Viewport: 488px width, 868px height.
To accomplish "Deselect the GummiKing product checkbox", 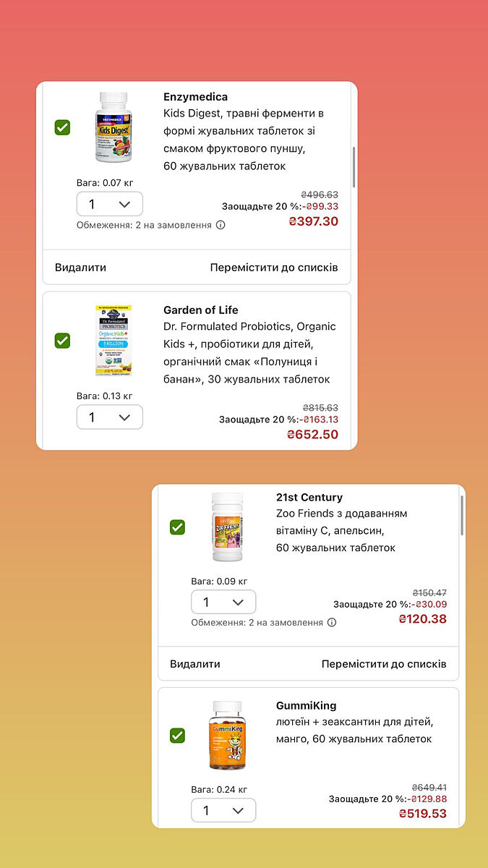I will click(x=177, y=736).
